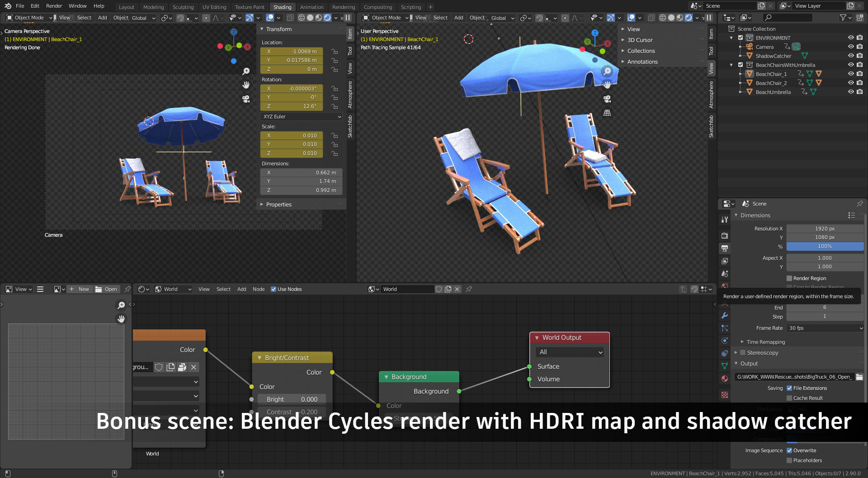The image size is (868, 478).
Task: Pin the World node tree
Action: point(469,289)
